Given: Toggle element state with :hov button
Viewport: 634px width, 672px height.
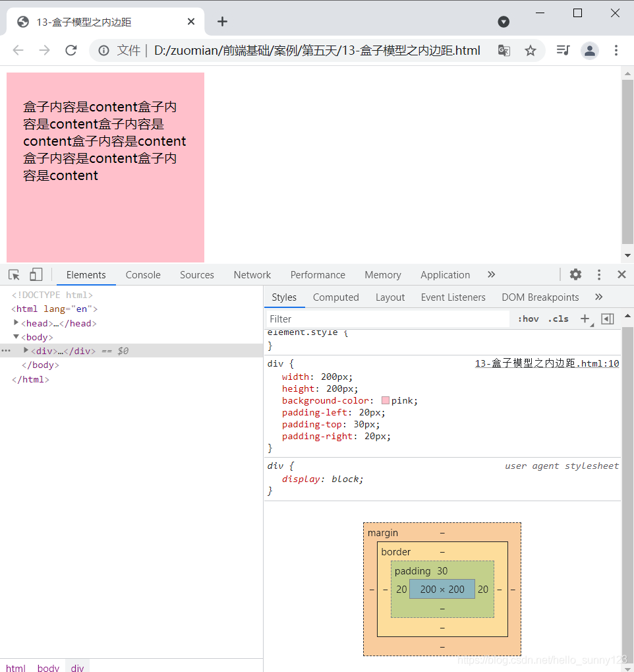Looking at the screenshot, I should (528, 319).
